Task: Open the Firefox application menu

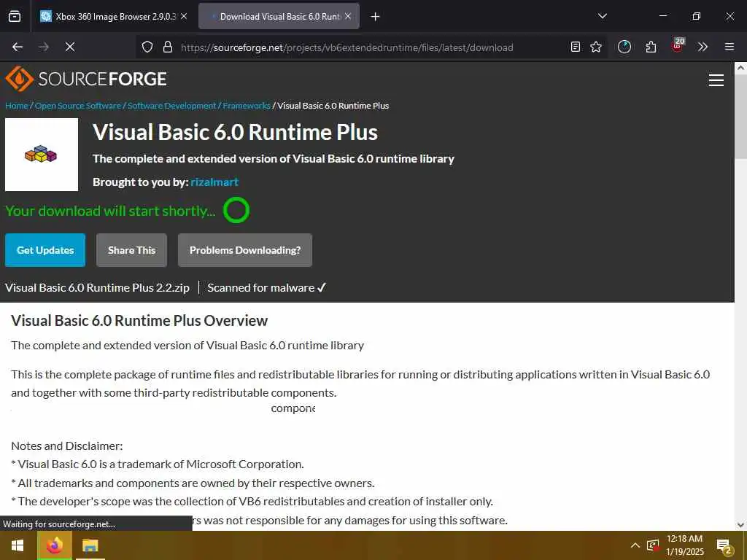Action: click(x=729, y=47)
